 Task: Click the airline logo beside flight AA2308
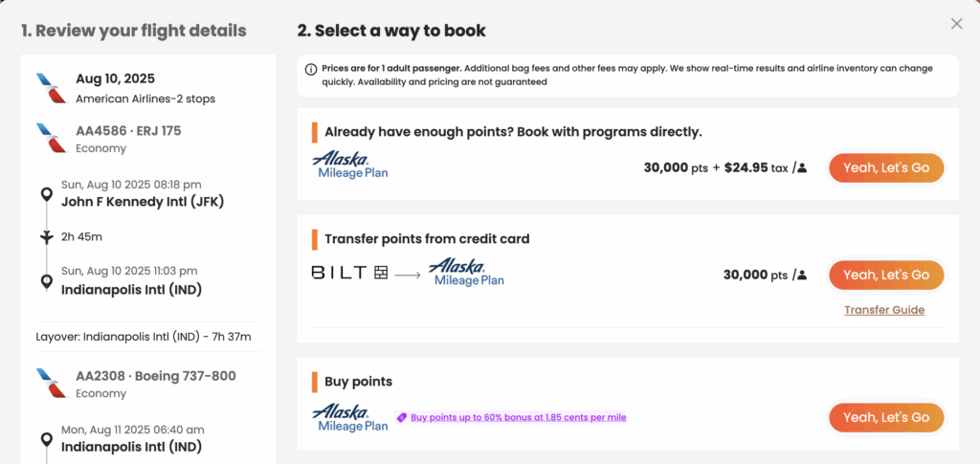[48, 383]
